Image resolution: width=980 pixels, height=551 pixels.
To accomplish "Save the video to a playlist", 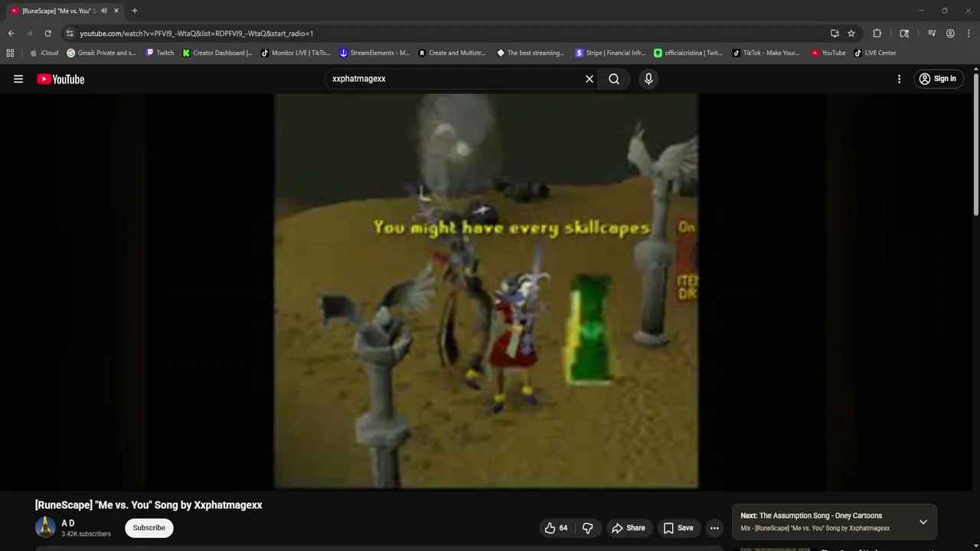I will click(678, 528).
